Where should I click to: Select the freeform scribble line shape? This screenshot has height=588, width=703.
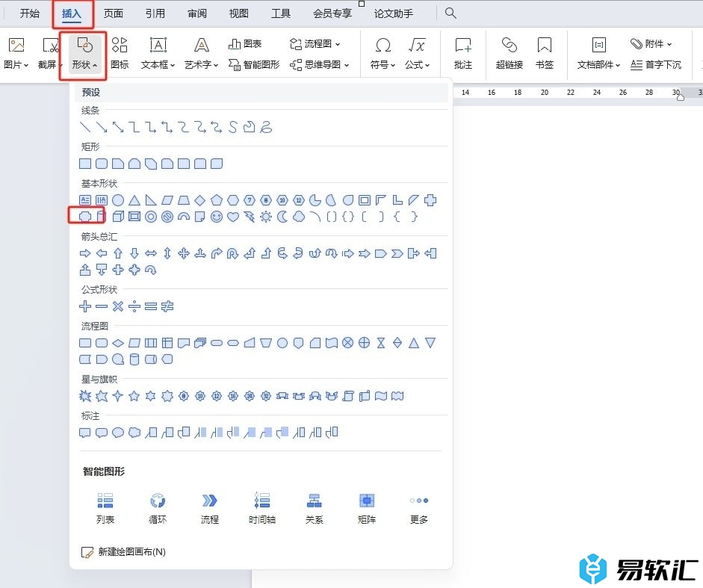[x=266, y=127]
